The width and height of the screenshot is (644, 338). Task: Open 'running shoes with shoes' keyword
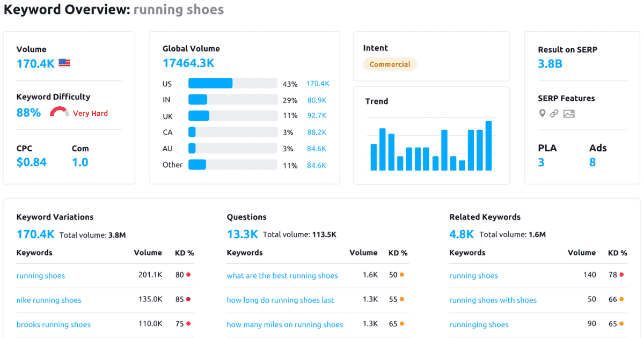point(493,300)
